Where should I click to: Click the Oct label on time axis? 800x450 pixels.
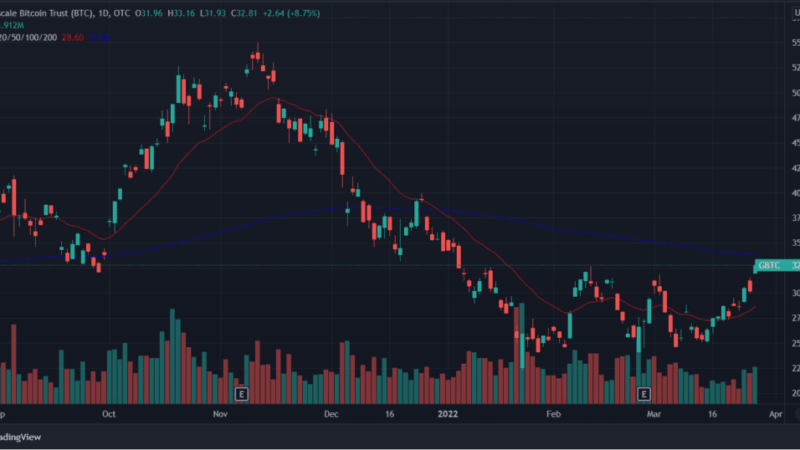coord(109,413)
